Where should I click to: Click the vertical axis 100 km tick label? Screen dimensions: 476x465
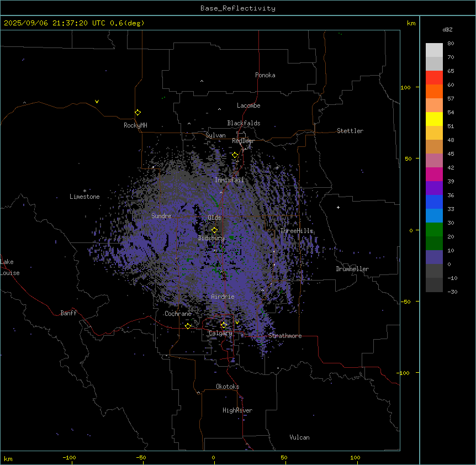[405, 87]
